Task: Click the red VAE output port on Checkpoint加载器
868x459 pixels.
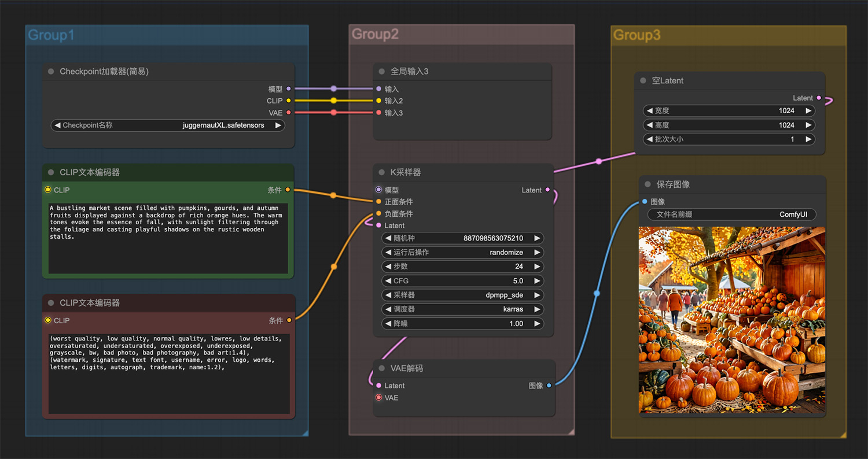Action: coord(288,113)
